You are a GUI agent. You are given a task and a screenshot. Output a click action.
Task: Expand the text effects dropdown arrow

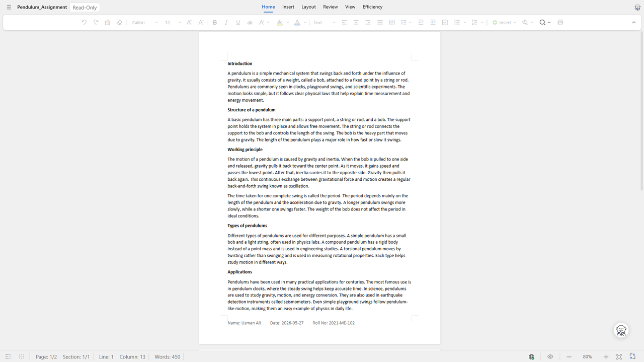click(x=268, y=23)
